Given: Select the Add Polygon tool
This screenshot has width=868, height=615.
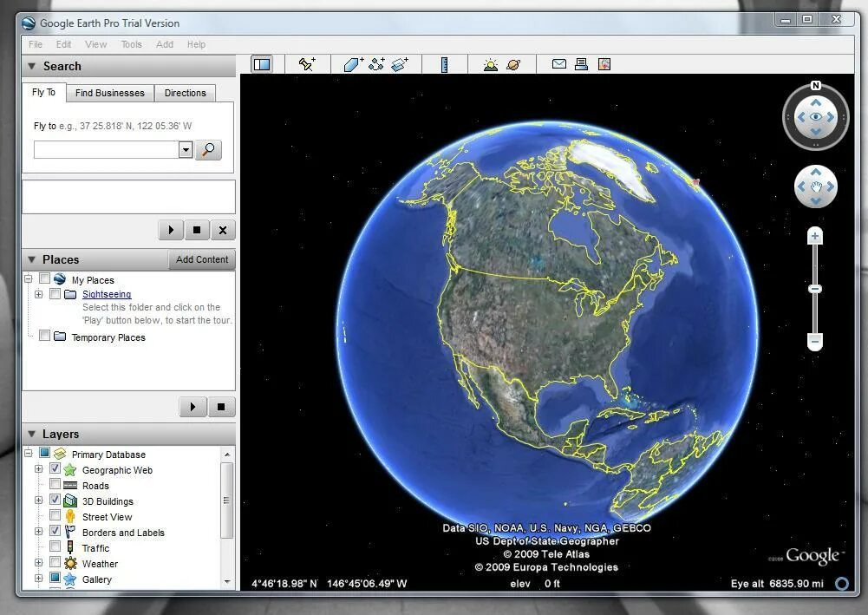Looking at the screenshot, I should tap(353, 64).
